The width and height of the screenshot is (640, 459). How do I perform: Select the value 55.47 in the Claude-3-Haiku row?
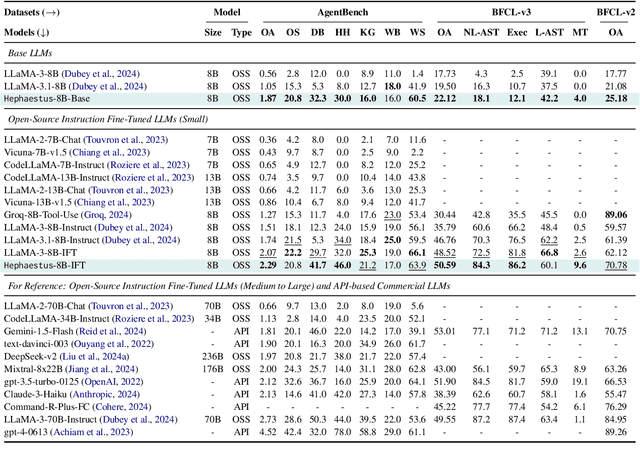(x=616, y=395)
